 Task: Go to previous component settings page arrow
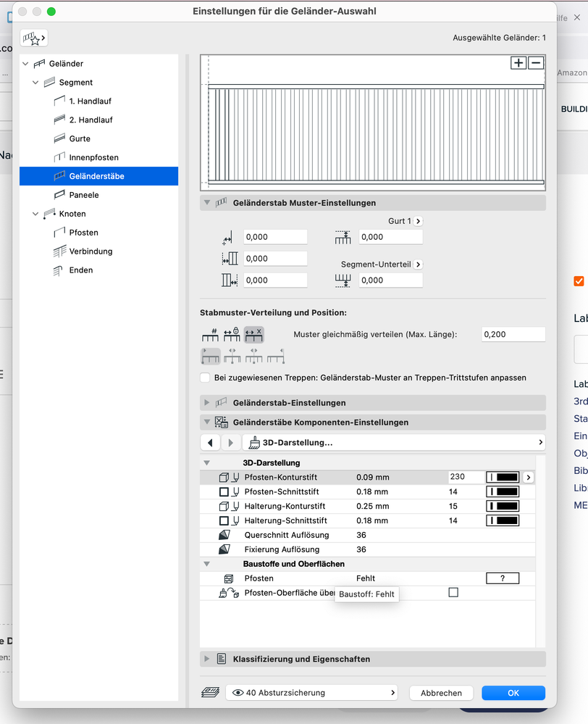[211, 442]
